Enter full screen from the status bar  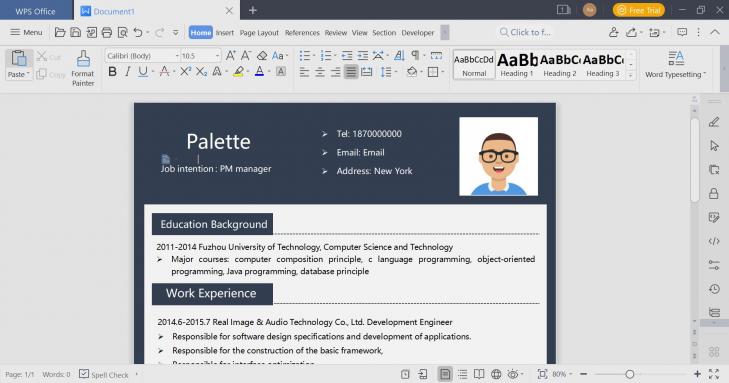714,374
